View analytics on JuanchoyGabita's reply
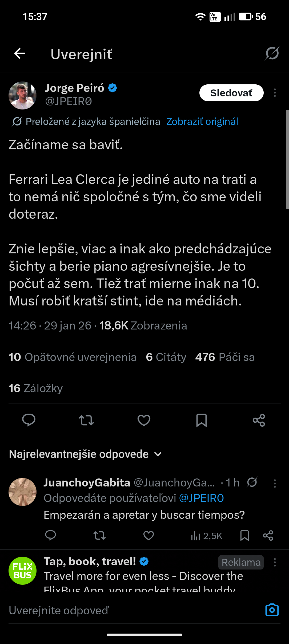Viewport: 289px width, 644px height. click(x=207, y=536)
